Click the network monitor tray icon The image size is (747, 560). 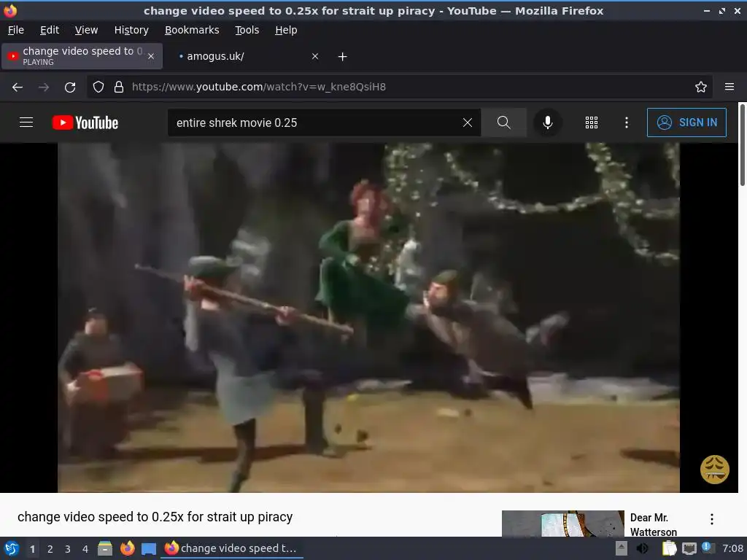pos(689,548)
